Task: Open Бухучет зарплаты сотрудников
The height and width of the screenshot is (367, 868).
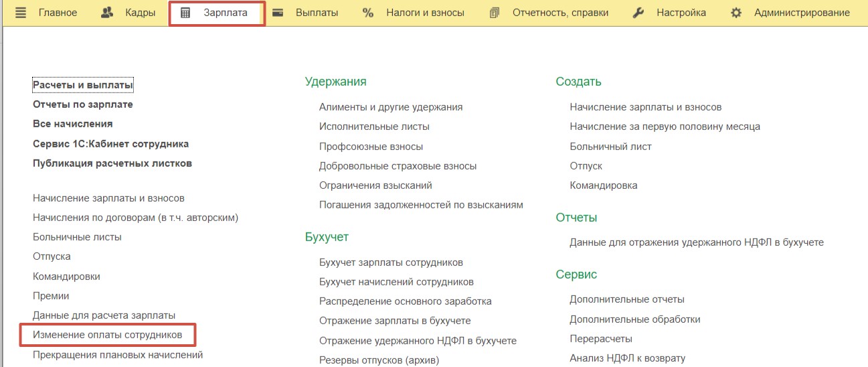Action: tap(391, 263)
